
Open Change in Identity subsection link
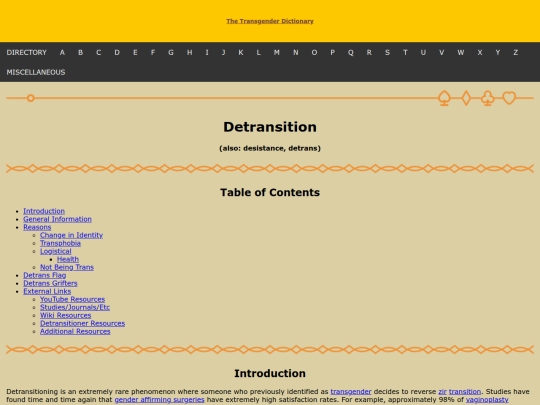(71, 235)
